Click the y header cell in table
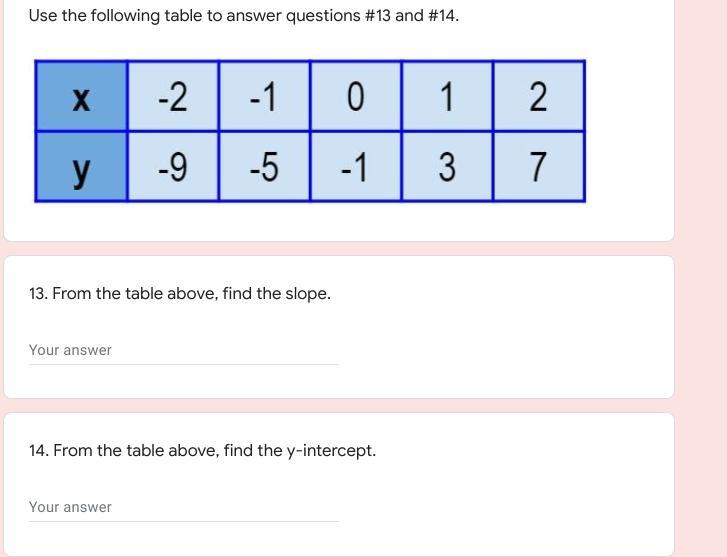This screenshot has height=557, width=727. [x=81, y=167]
